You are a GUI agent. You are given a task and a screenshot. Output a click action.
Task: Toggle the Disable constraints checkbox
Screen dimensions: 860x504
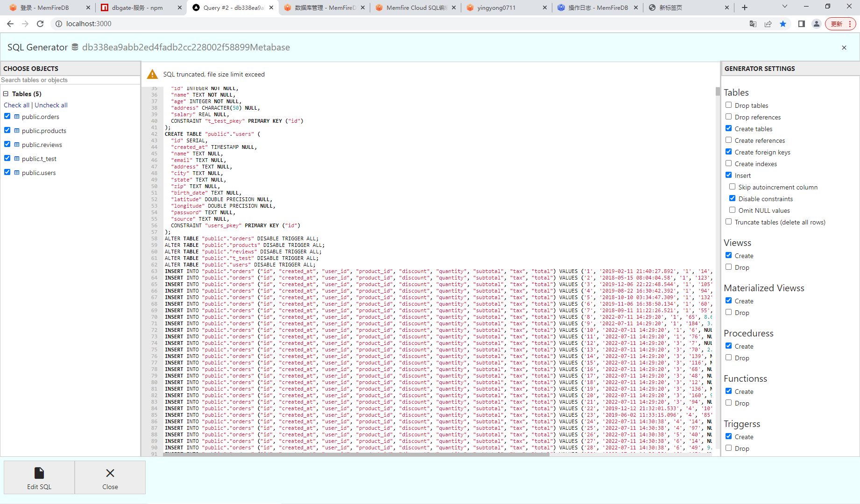732,198
